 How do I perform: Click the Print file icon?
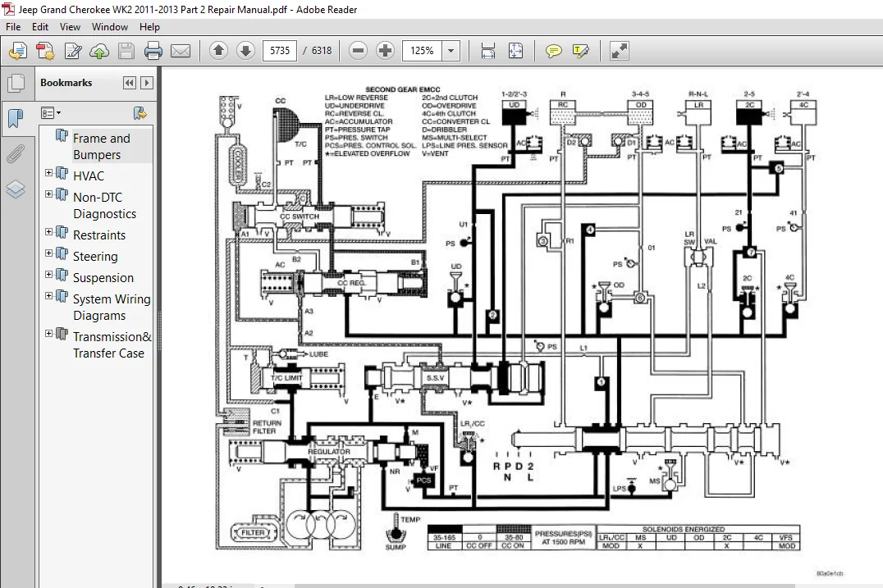pos(153,51)
